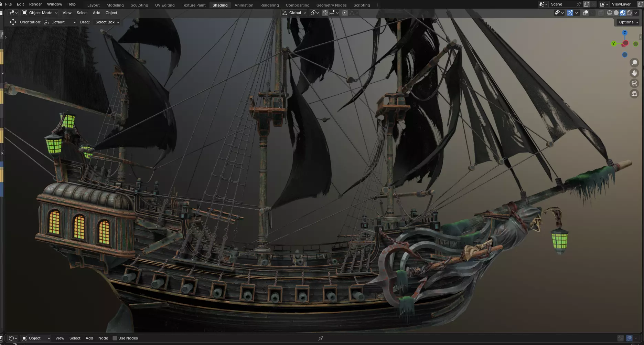The width and height of the screenshot is (644, 345).
Task: Click the ViewLayer name field
Action: pyautogui.click(x=623, y=4)
